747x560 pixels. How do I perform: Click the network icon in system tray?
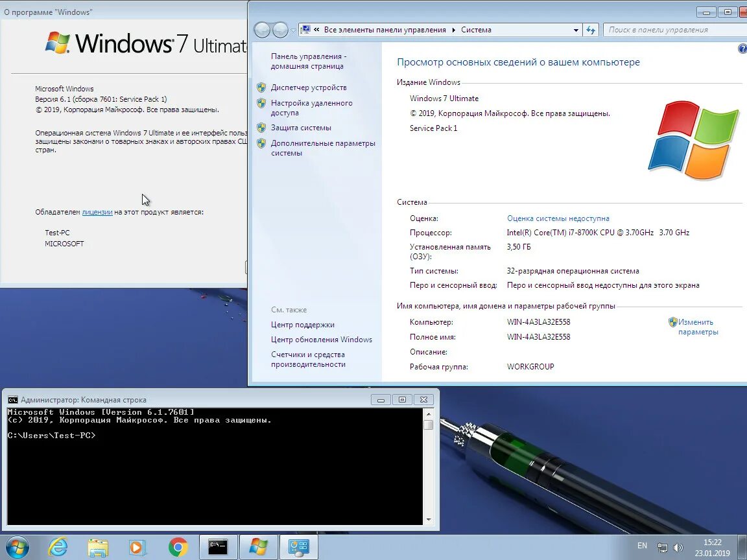tap(662, 548)
